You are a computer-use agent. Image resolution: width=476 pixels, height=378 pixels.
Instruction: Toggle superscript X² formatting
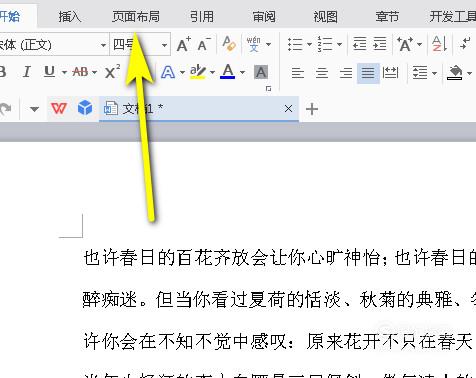112,71
